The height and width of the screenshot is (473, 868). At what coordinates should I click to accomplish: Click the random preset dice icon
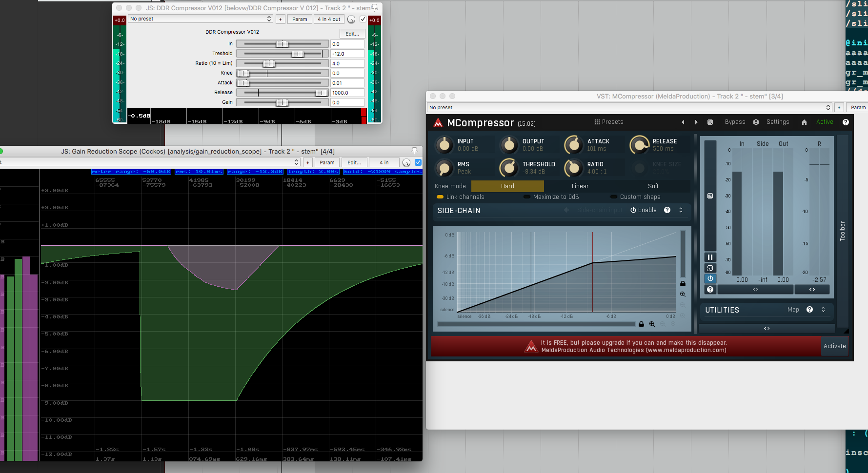point(710,122)
